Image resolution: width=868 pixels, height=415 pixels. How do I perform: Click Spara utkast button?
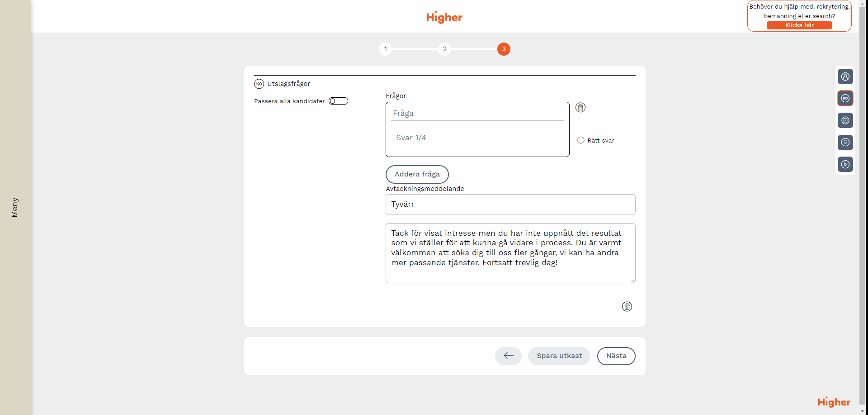tap(559, 356)
